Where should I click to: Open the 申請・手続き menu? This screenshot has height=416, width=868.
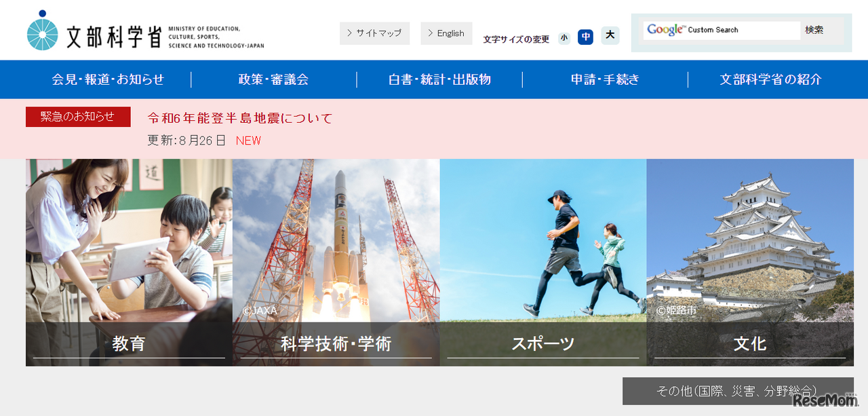pyautogui.click(x=605, y=79)
